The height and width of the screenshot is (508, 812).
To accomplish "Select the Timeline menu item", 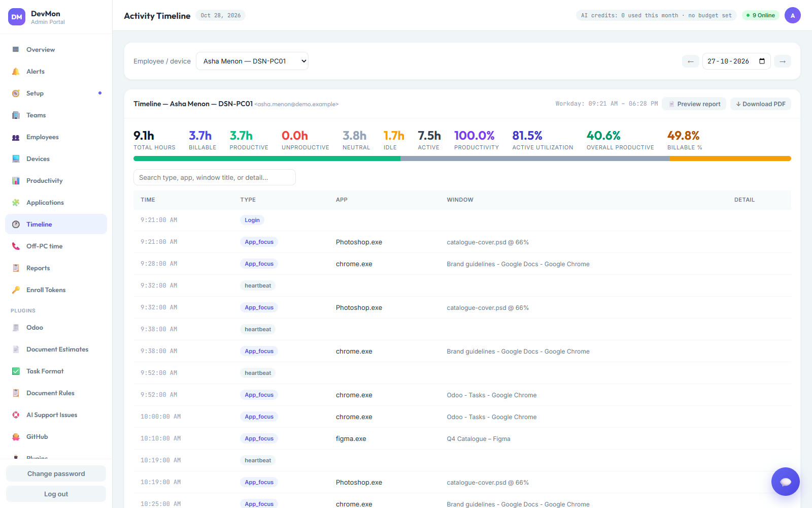I will tap(56, 224).
